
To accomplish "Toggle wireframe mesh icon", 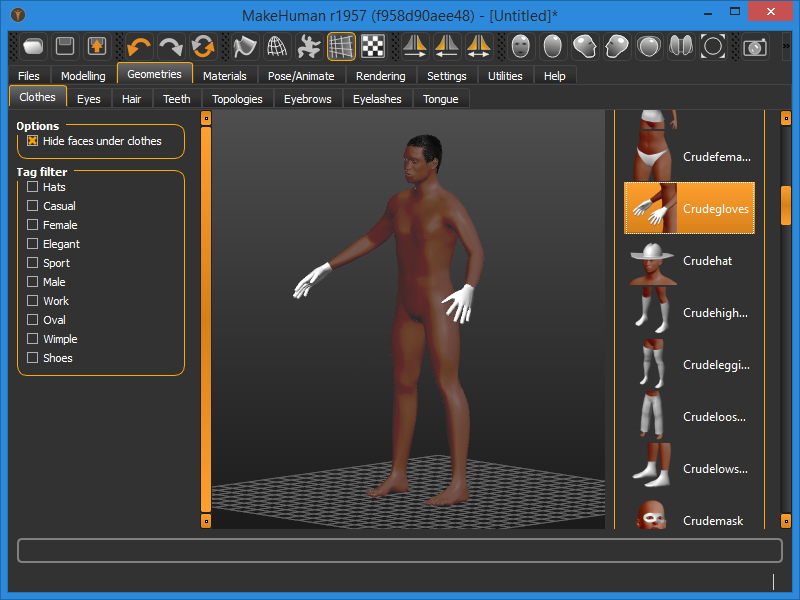I will [x=277, y=46].
